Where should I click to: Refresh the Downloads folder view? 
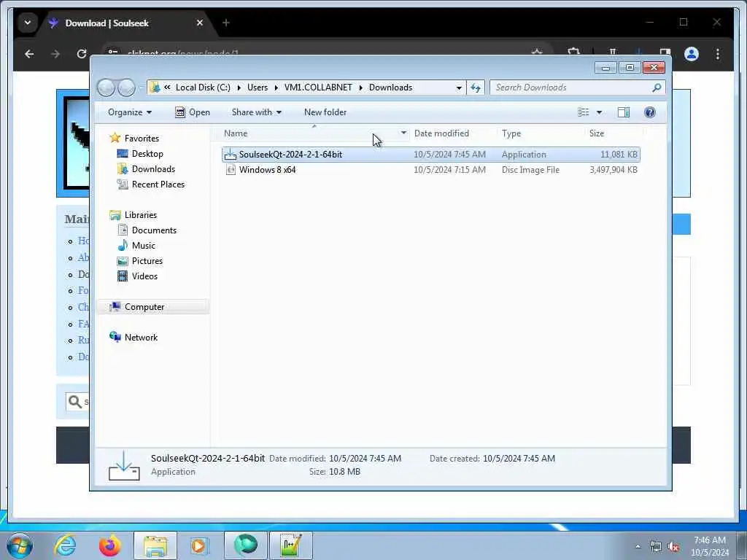[x=476, y=87]
